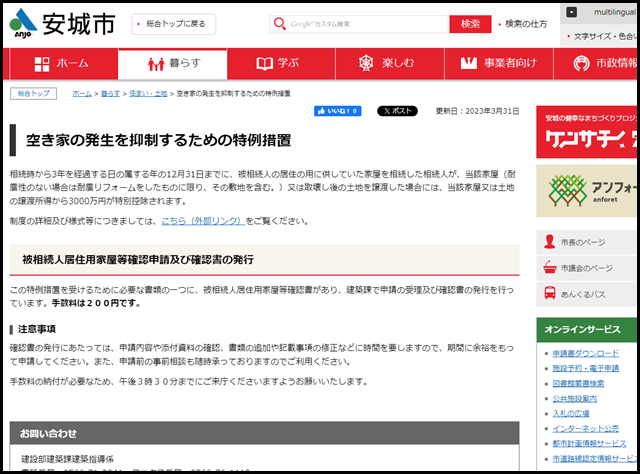Viewport: 640px width, 474px height.
Task: Click the お問い合わせ section header
Action: click(x=264, y=433)
